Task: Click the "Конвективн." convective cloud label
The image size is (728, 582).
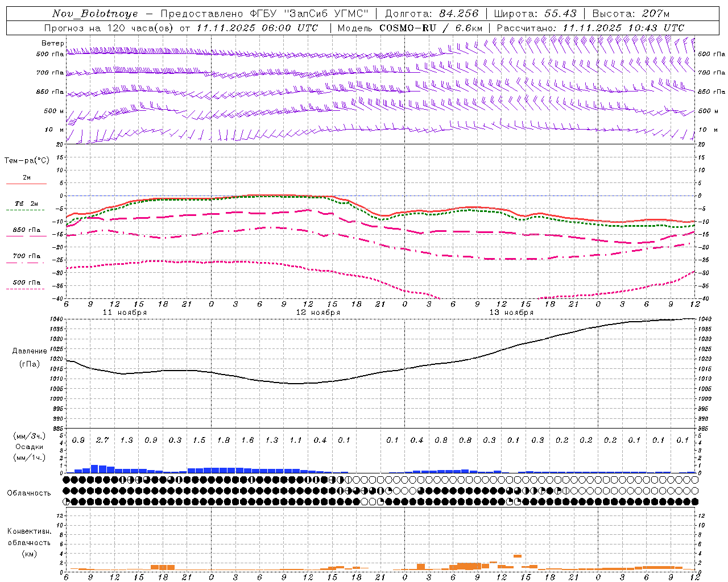Action: [x=29, y=531]
